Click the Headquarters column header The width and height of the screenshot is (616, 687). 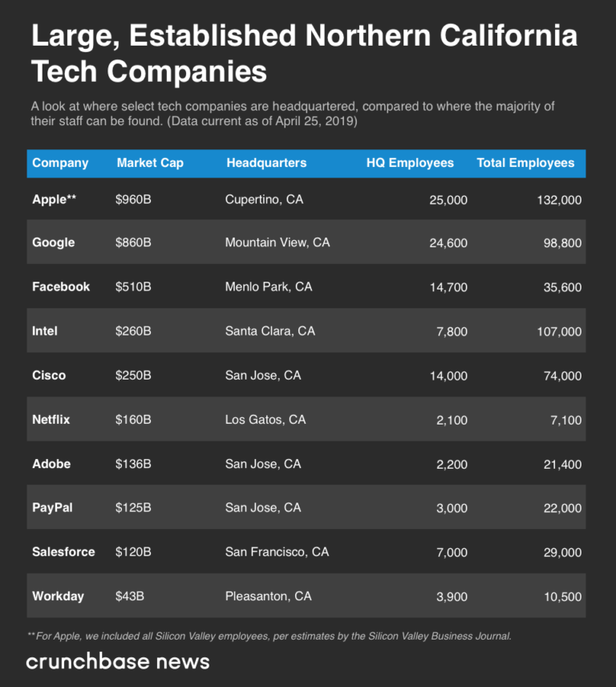click(x=266, y=163)
